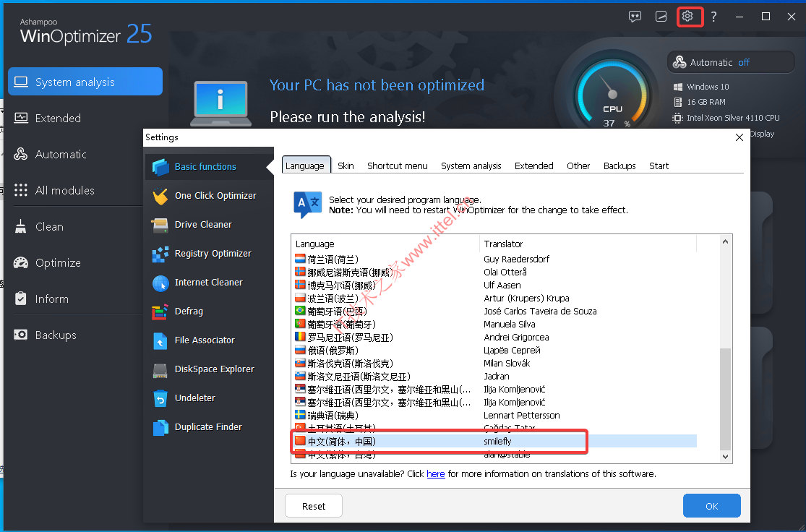806x532 pixels.
Task: Select language row with Milan Slovák
Action: point(495,363)
